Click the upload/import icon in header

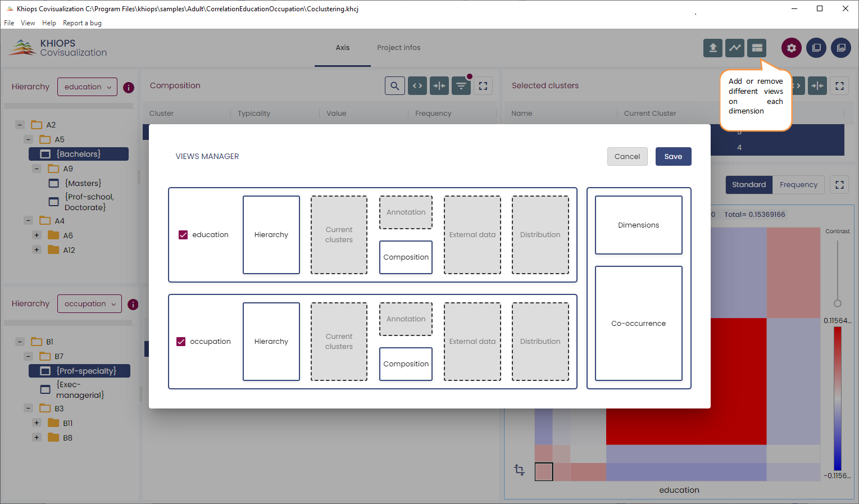[x=712, y=48]
